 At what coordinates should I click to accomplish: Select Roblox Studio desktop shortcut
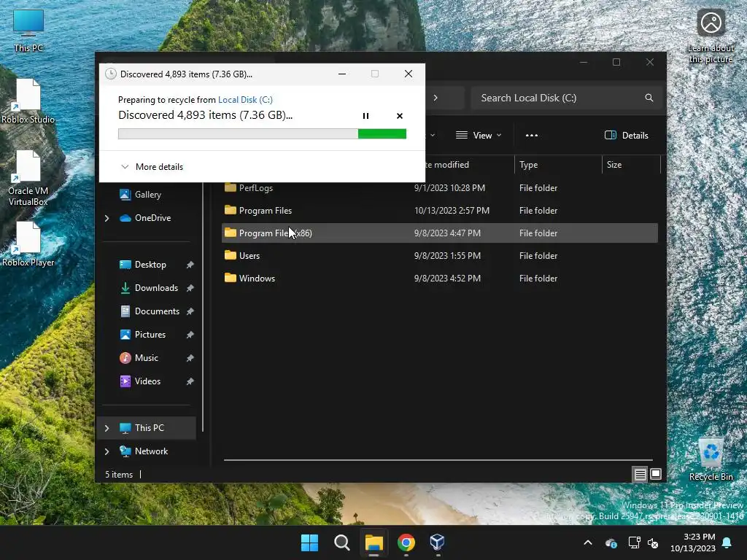click(28, 101)
